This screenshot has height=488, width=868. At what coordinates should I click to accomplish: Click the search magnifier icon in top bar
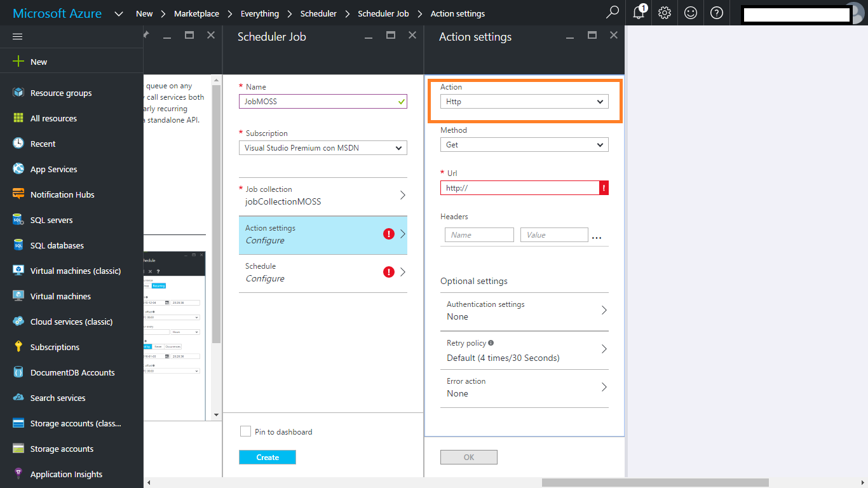click(x=613, y=13)
